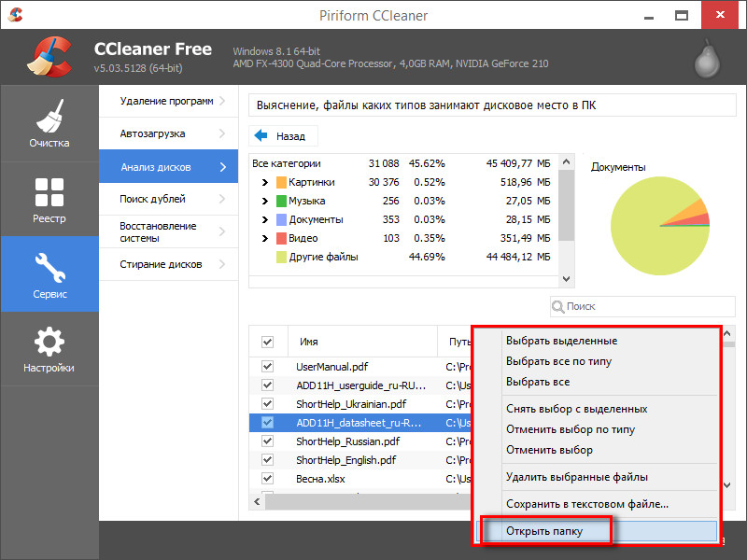The height and width of the screenshot is (560, 747).
Task: Select the UserManual.pdf file name
Action: click(x=332, y=367)
